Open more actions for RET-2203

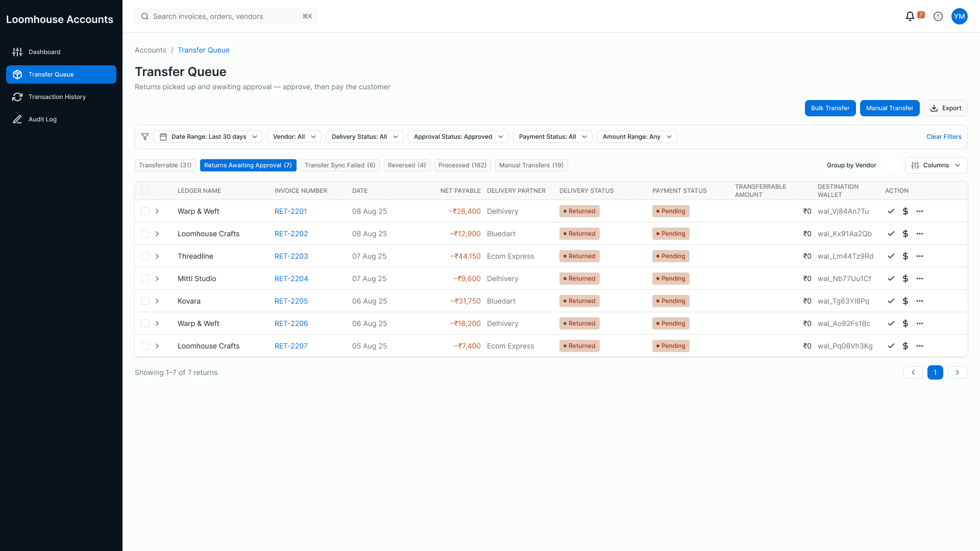pos(920,256)
